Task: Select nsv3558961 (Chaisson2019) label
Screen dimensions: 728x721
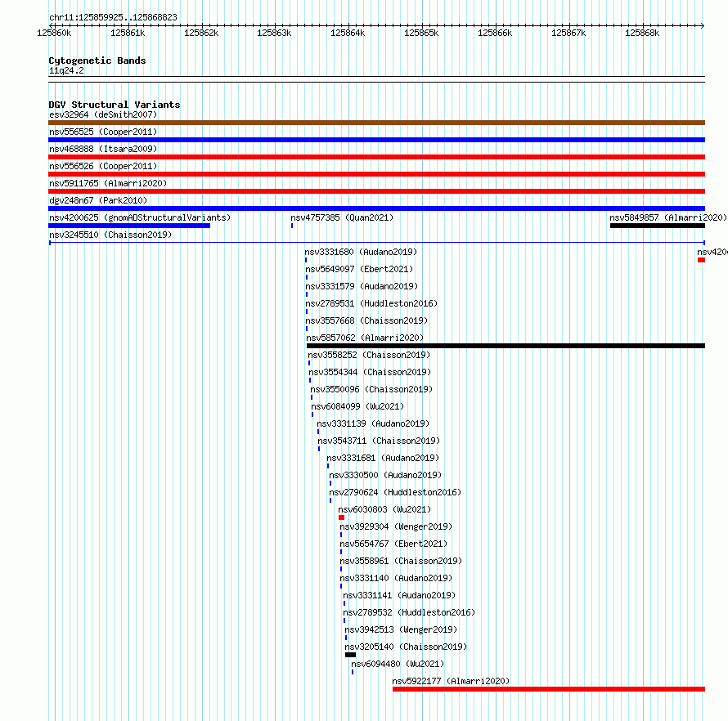Action: [401, 561]
